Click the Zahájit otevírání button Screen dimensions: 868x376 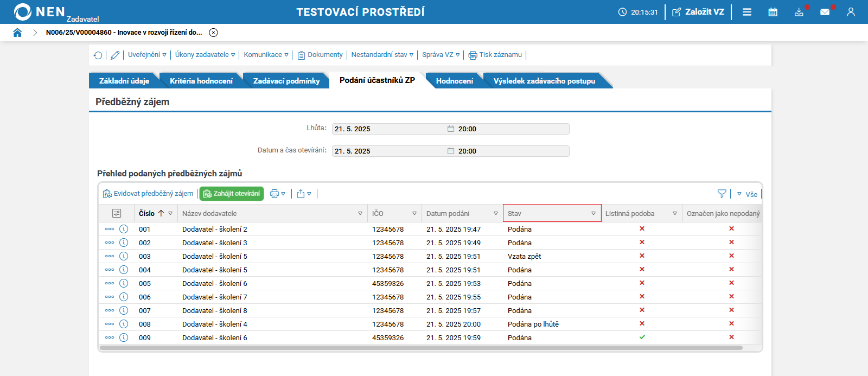(x=232, y=194)
